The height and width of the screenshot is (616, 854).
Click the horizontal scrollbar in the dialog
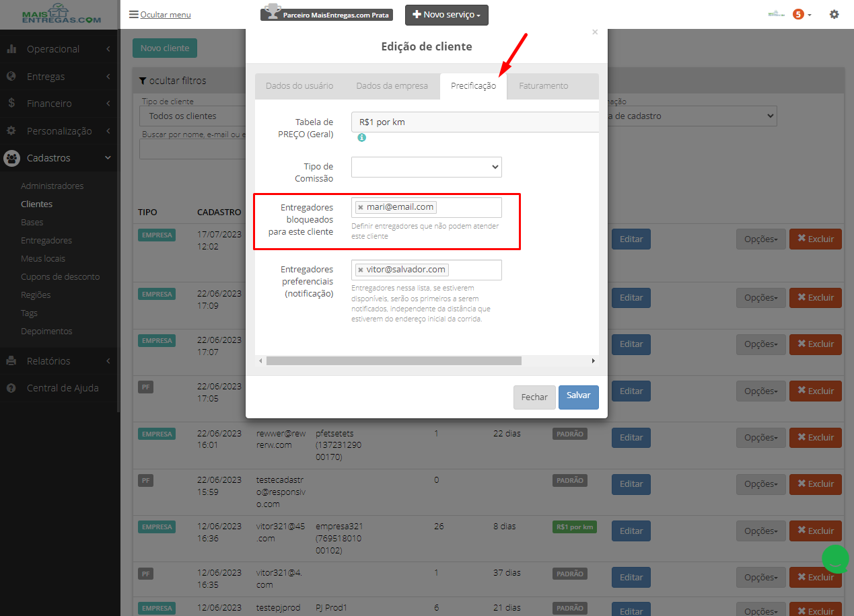click(x=394, y=361)
